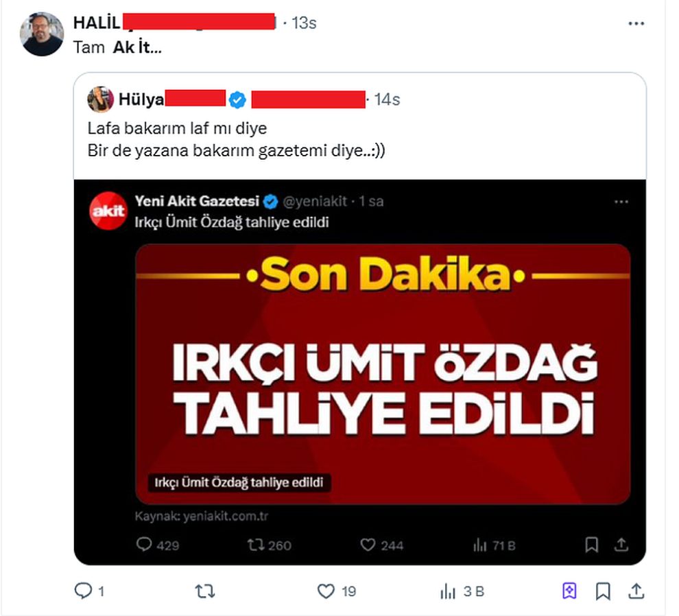The height and width of the screenshot is (616, 679).
Task: Open the Son Dakika news card image
Action: click(383, 375)
